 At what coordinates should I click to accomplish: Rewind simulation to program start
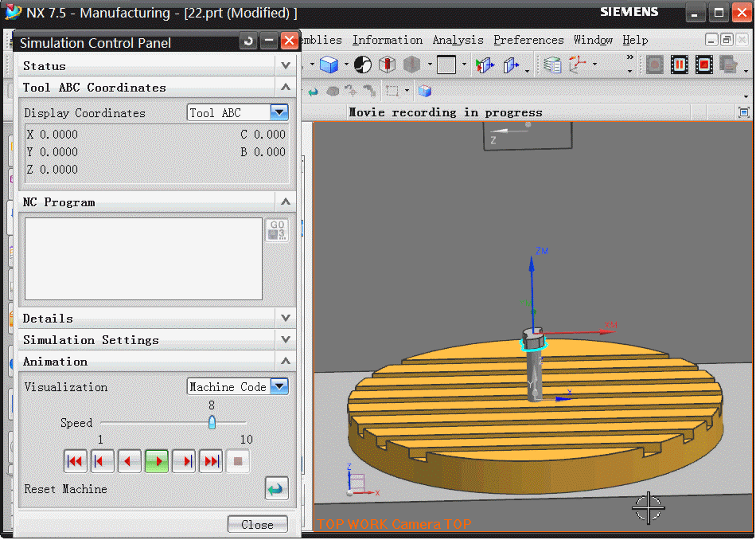pyautogui.click(x=76, y=461)
